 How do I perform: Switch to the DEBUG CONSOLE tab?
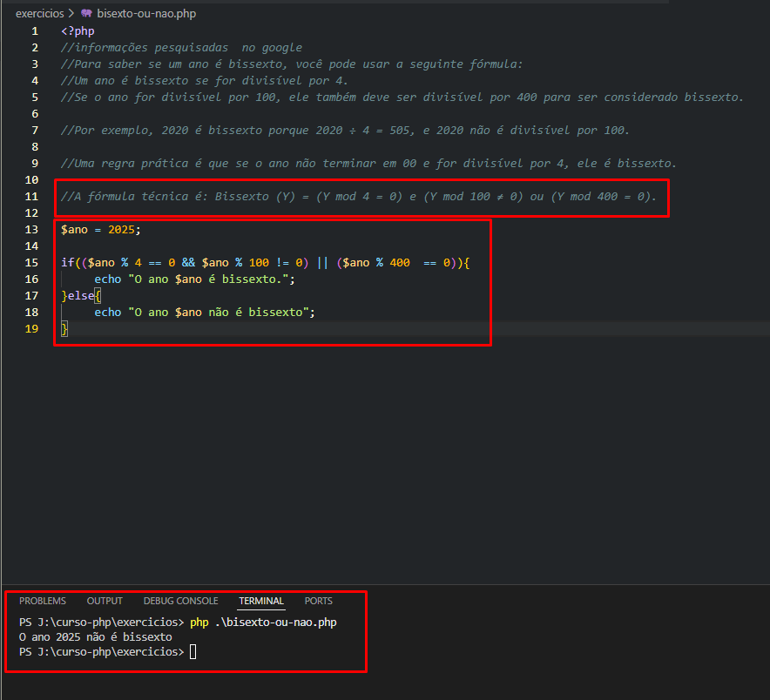pyautogui.click(x=180, y=601)
